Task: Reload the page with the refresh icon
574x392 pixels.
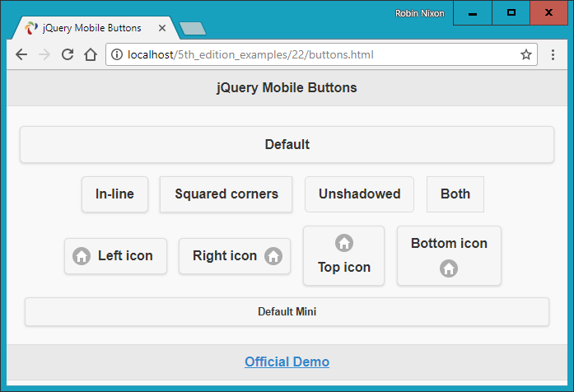Action: [68, 54]
